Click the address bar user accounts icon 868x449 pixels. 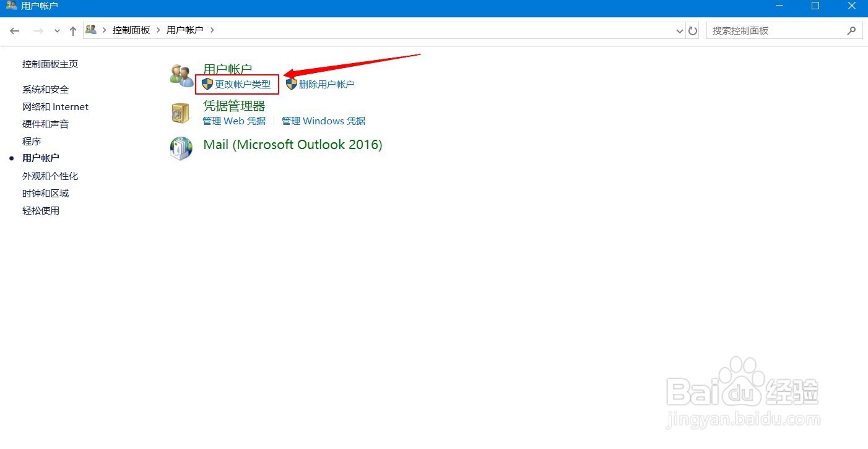click(92, 30)
